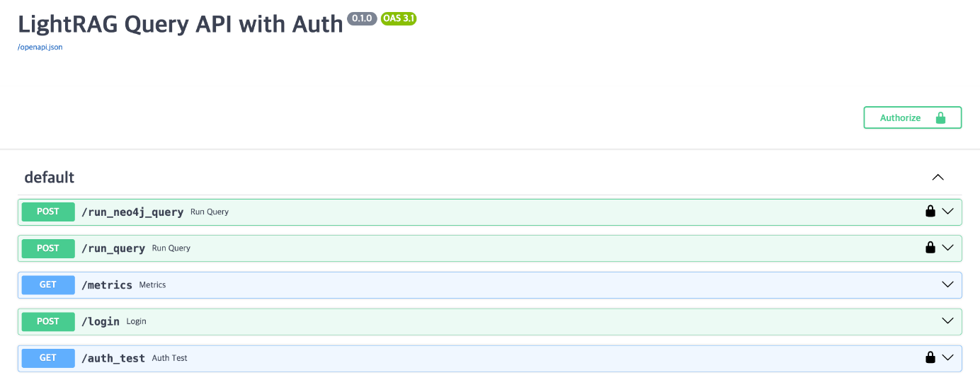Viewport: 980px width, 392px height.
Task: Select the /auth_test path text
Action: point(113,358)
